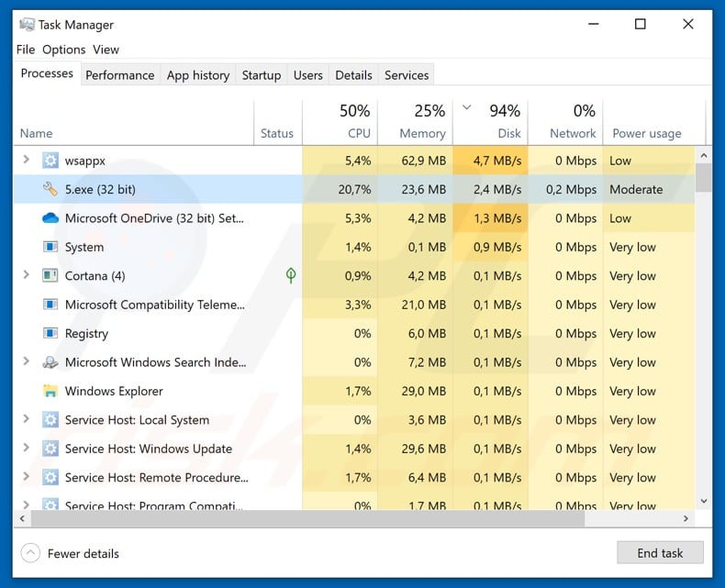
Task: Sort processes by the Disk column header
Action: 491,123
